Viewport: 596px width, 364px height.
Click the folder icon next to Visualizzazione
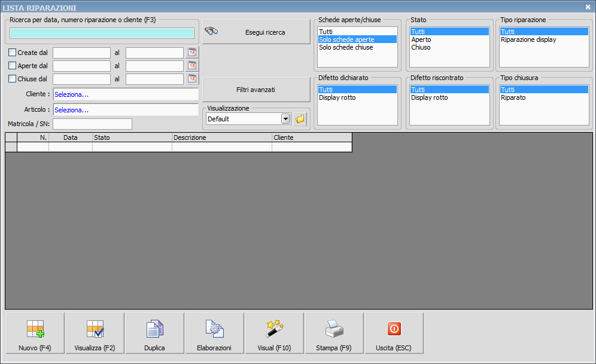[x=300, y=118]
